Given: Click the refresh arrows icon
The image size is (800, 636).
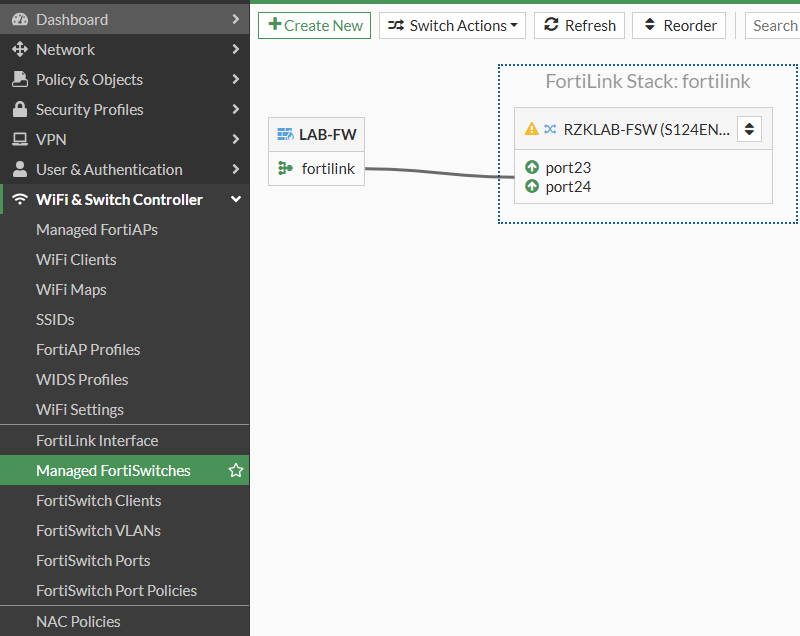Looking at the screenshot, I should (551, 24).
